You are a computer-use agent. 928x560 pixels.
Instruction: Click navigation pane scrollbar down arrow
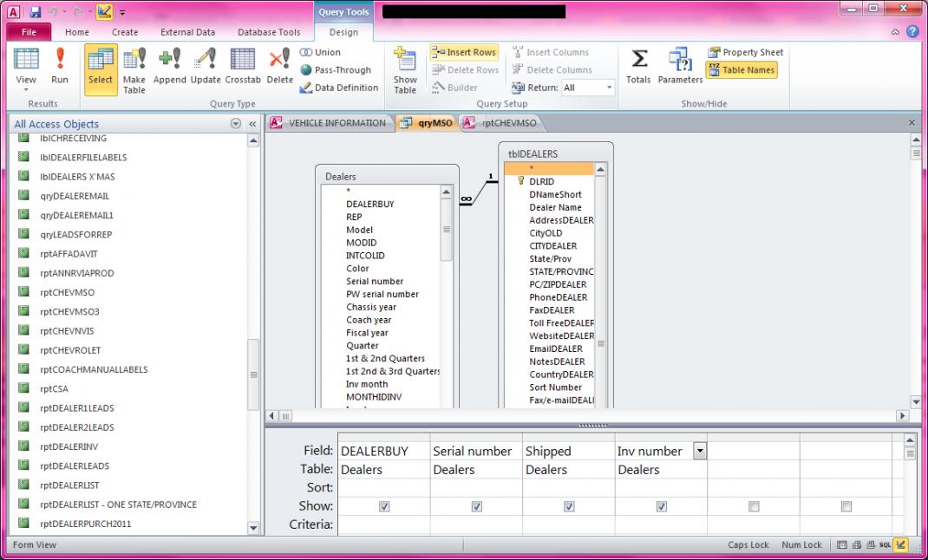[253, 527]
